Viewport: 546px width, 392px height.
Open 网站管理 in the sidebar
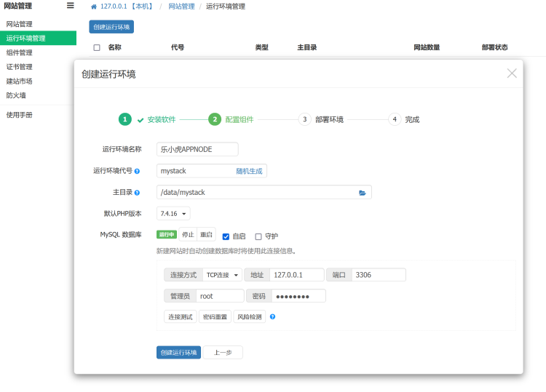19,24
